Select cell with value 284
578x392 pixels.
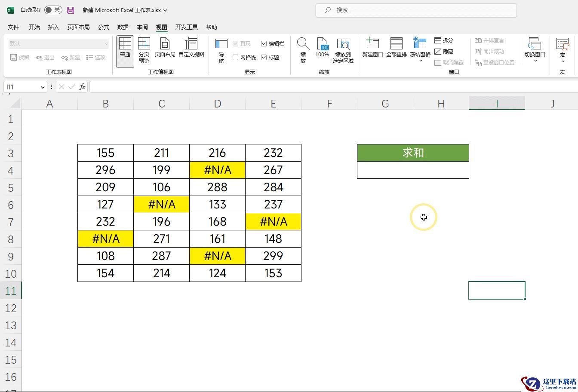(x=274, y=187)
